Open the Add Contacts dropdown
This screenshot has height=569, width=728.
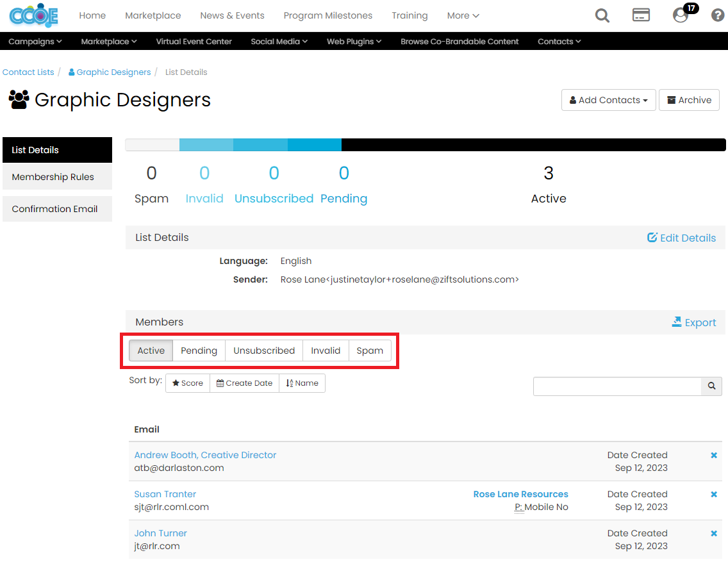tap(608, 100)
